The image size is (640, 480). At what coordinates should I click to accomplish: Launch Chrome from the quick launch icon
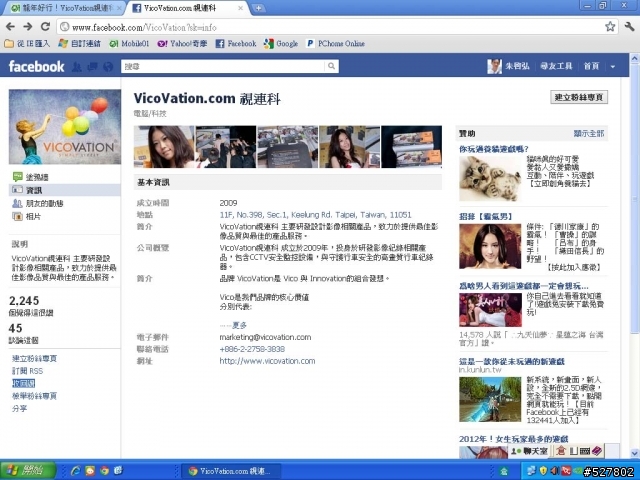click(104, 471)
